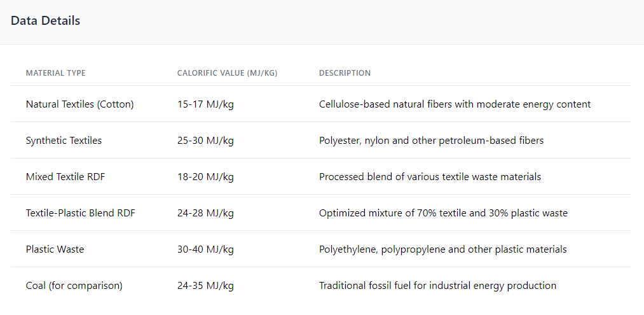
Task: Select the Natural Textiles (Cotton) cell
Action: pyautogui.click(x=79, y=104)
